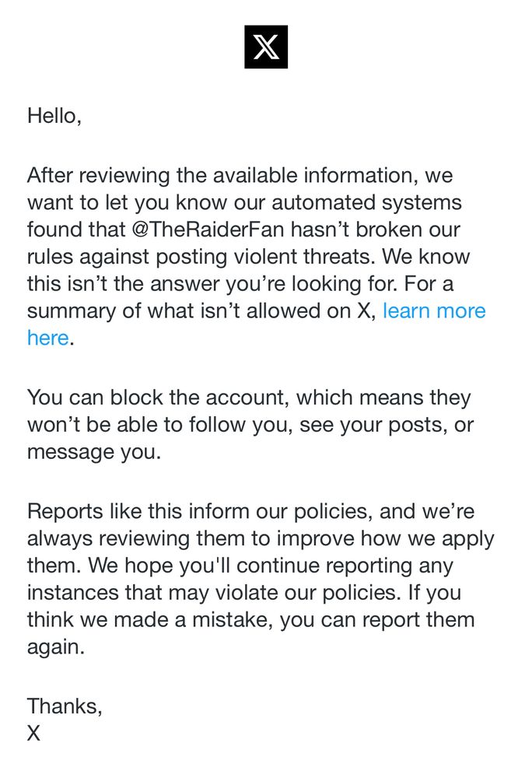This screenshot has width=532, height=778.
Task: Click the words "message you."
Action: click(94, 452)
